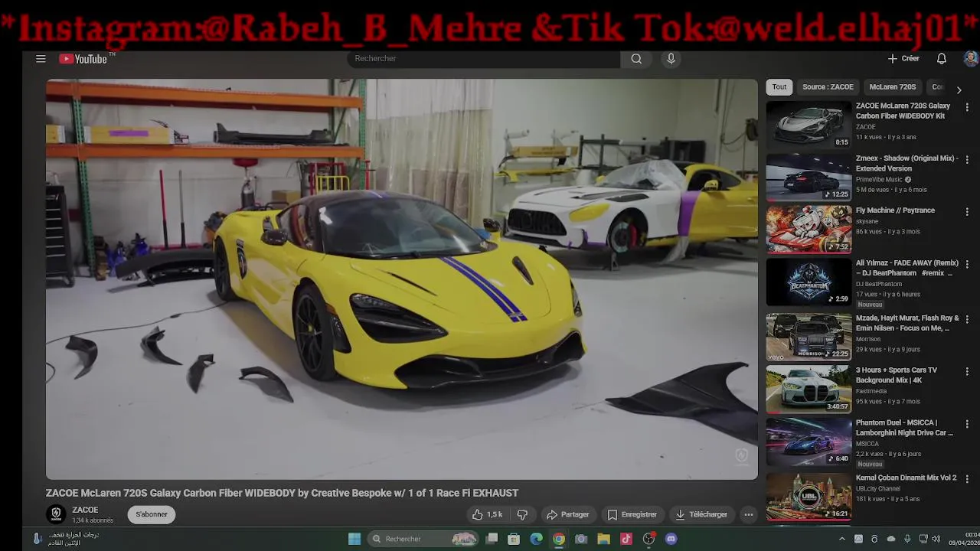Open Microsoft Edge from the taskbar
Viewport: 980px width, 551px height.
click(x=536, y=539)
